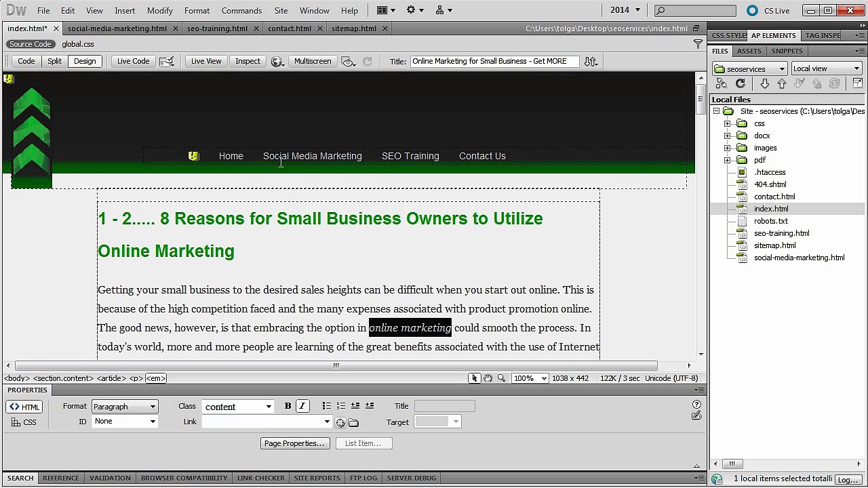Image resolution: width=868 pixels, height=488 pixels.
Task: Click the Page Properties button
Action: 294,443
